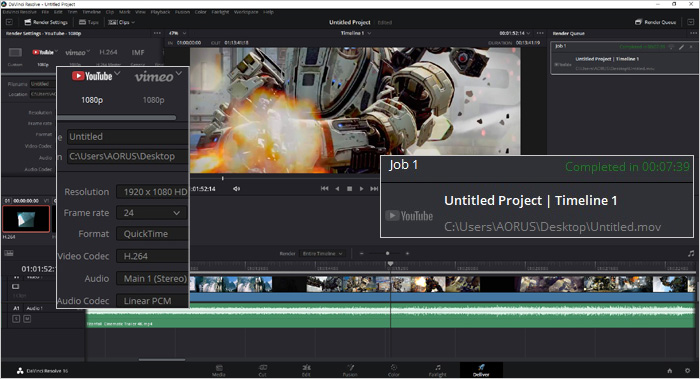This screenshot has height=379, width=700.
Task: Click the music note icon at timeline right
Action: click(x=691, y=254)
